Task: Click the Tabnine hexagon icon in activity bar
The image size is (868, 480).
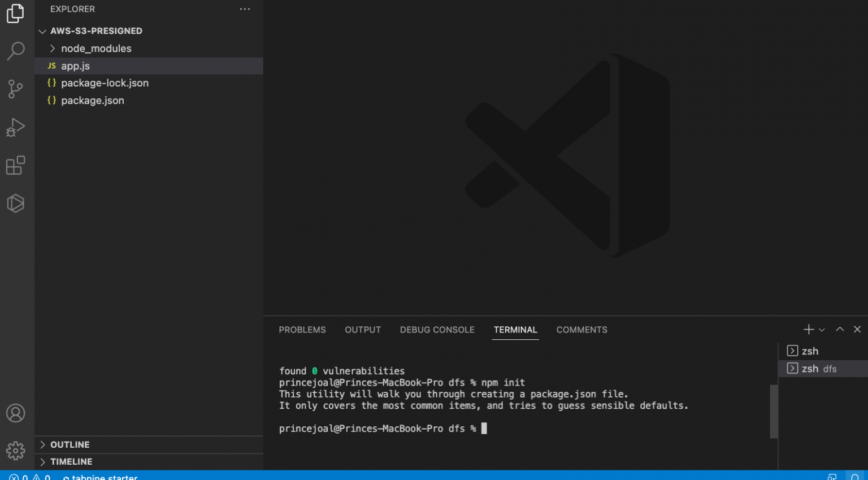Action: click(x=15, y=204)
